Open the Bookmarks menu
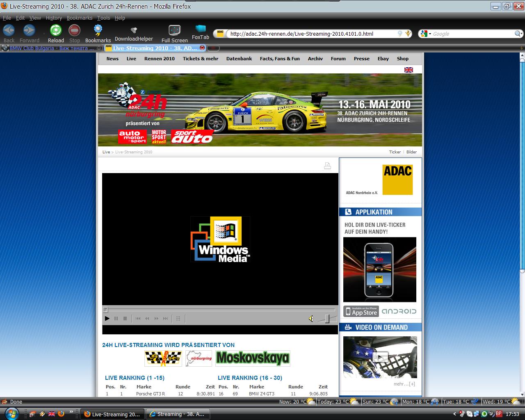Viewport: 525px width, 420px height. [80, 18]
